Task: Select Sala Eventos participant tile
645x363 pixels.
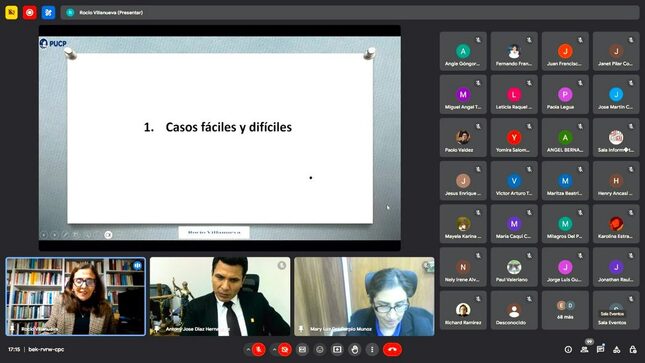Action: [x=616, y=310]
